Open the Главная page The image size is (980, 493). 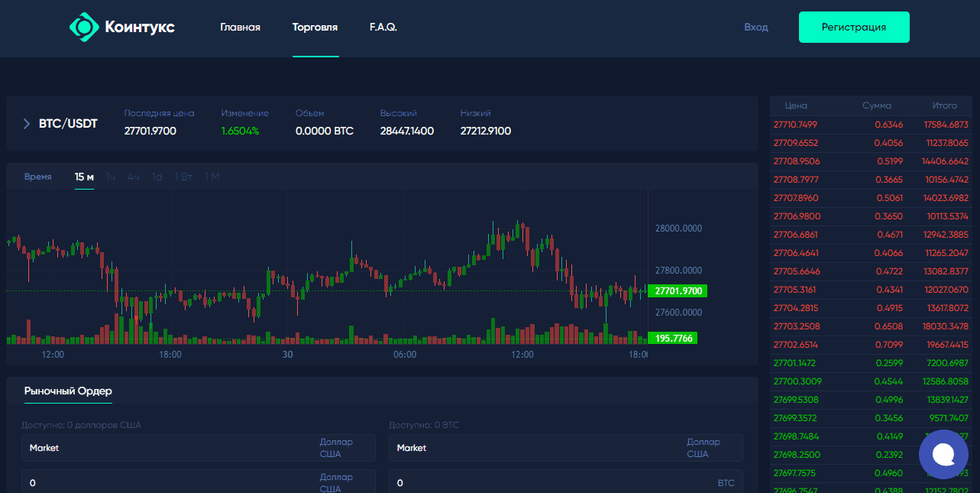coord(241,26)
